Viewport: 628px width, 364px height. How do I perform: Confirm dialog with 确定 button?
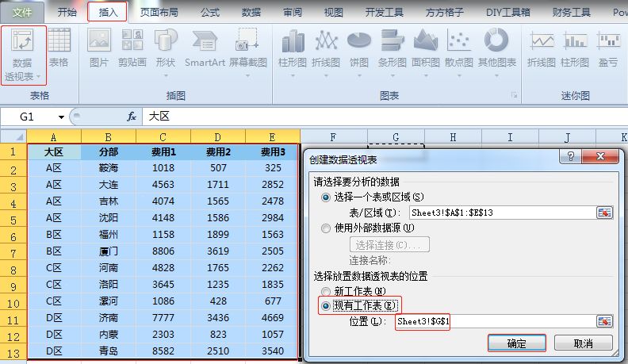(517, 343)
